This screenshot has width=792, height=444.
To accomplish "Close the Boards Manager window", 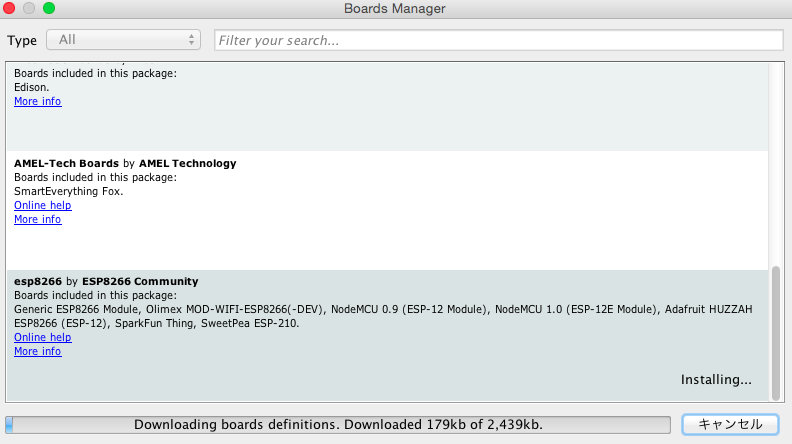I will coord(10,9).
